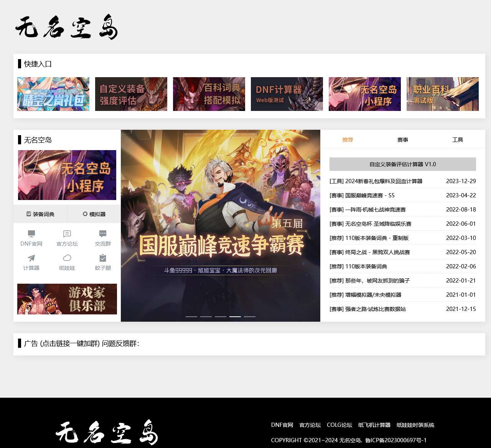491x448 pixels.
Task: Open the 计算器 calculator icon
Action: click(31, 263)
